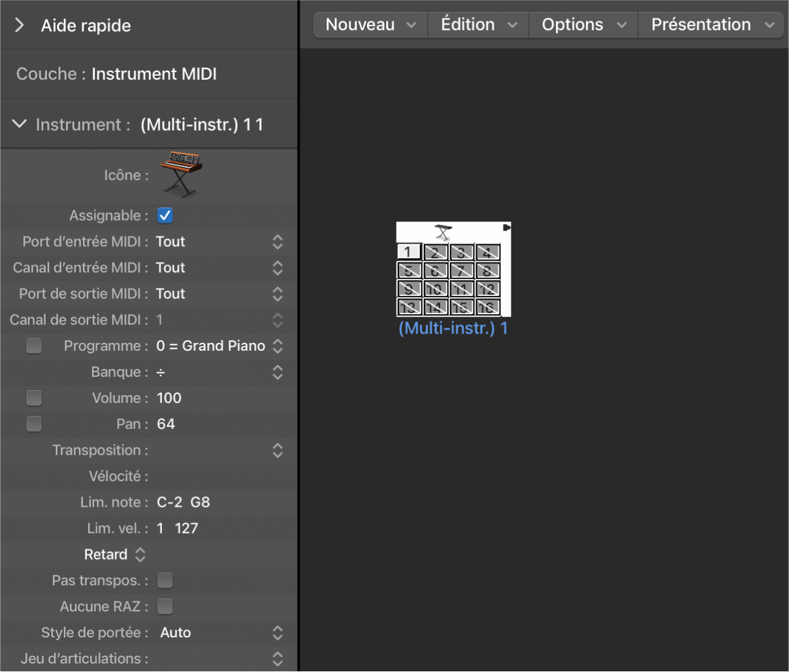Open the Transposition pop-up menu

(221, 450)
